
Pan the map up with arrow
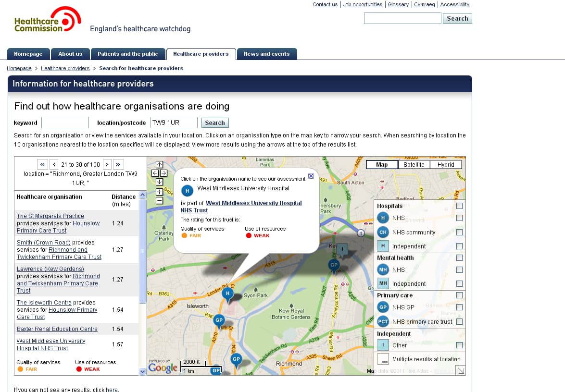pos(159,165)
